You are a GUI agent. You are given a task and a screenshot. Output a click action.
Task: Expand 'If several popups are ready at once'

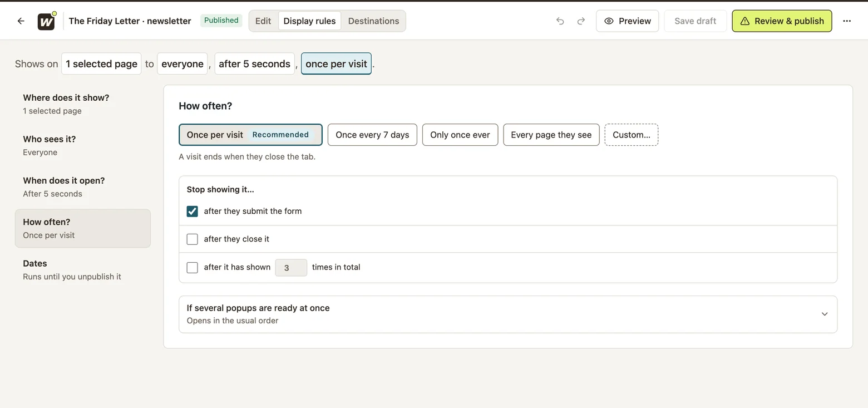click(x=508, y=314)
